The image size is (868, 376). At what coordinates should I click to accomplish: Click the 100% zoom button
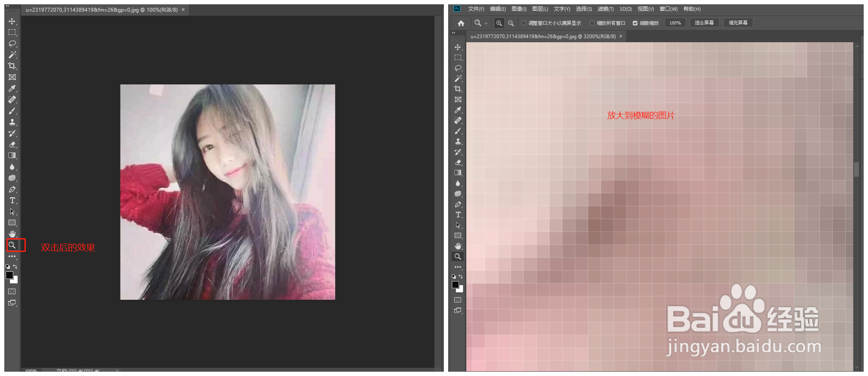coord(675,23)
